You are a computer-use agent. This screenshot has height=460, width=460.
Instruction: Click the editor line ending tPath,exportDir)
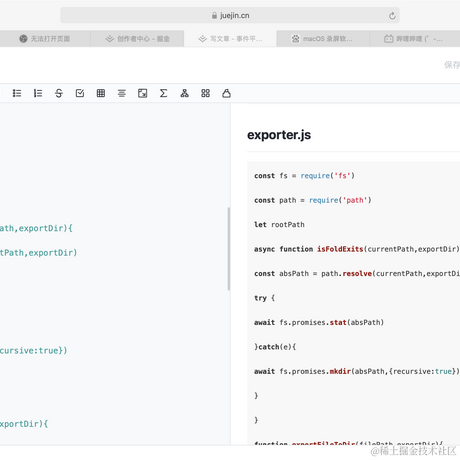pyautogui.click(x=39, y=253)
